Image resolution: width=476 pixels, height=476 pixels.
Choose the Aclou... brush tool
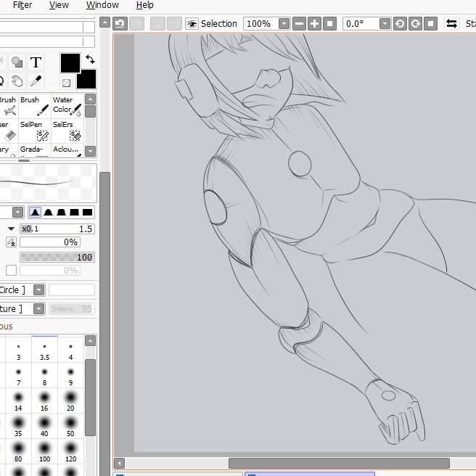[x=67, y=150]
